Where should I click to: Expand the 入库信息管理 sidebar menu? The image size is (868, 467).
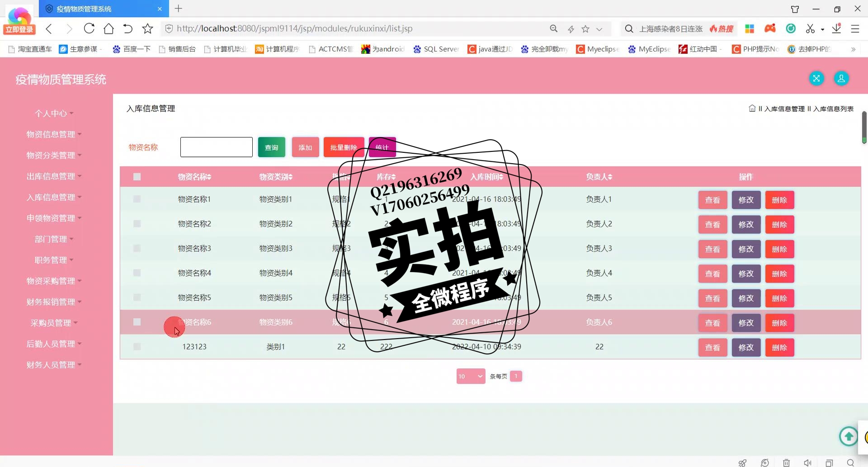(x=54, y=197)
